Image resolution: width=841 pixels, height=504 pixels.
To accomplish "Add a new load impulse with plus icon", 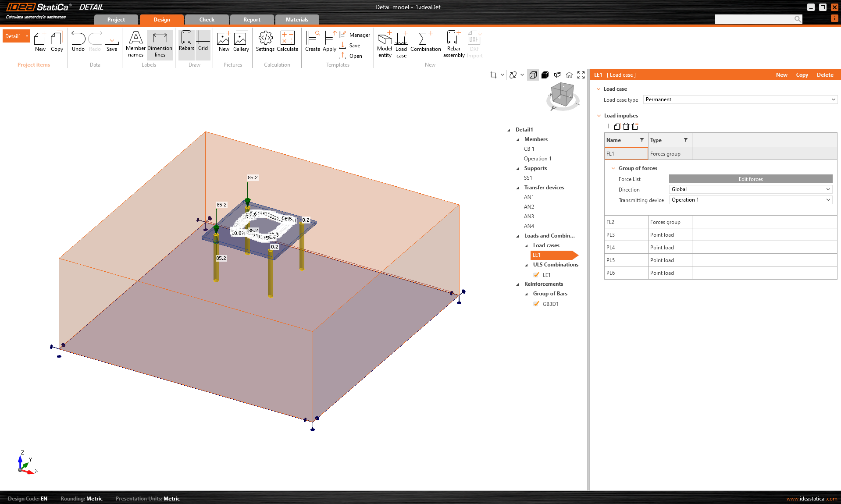I will point(609,126).
